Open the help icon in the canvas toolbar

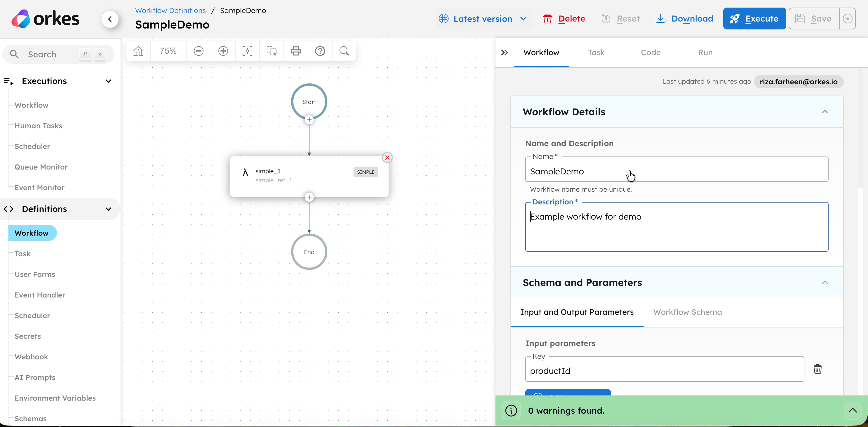(320, 51)
